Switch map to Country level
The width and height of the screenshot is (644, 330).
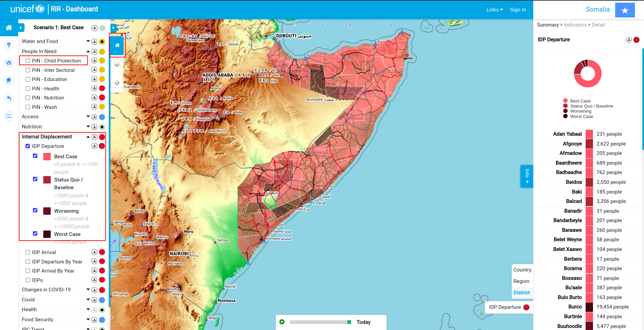522,270
